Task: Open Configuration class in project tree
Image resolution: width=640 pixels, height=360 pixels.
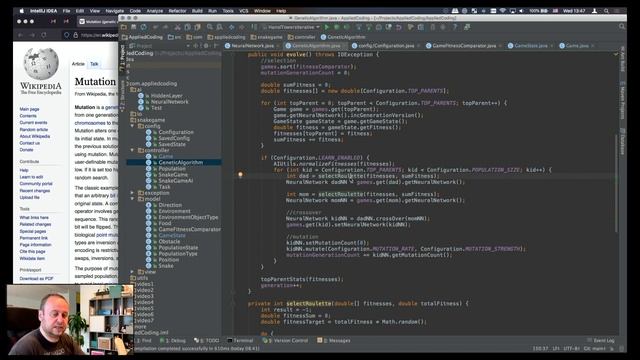Action: pyautogui.click(x=176, y=132)
